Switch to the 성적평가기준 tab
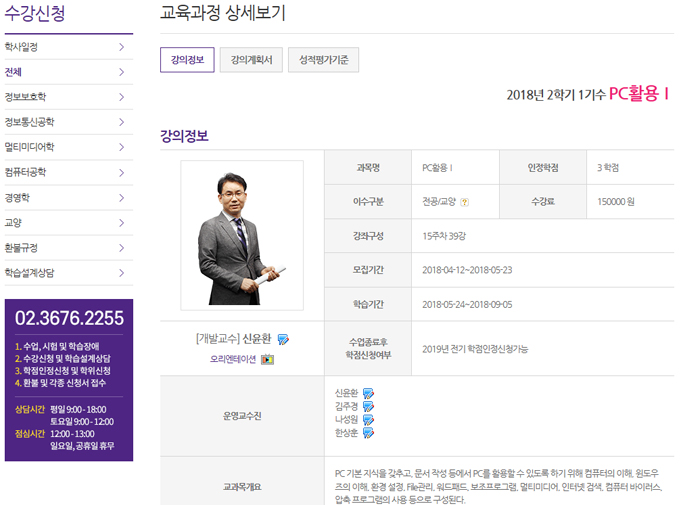The height and width of the screenshot is (505, 680). (x=317, y=60)
